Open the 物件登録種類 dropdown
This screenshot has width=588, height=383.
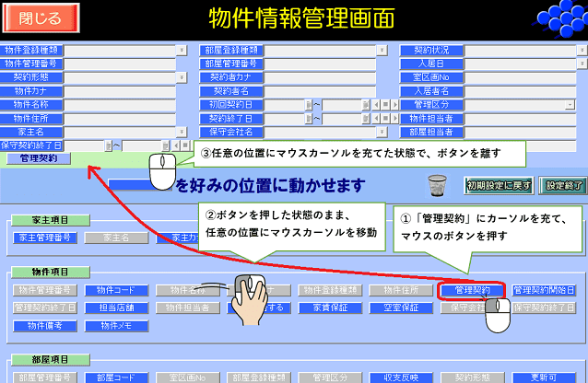[180, 51]
